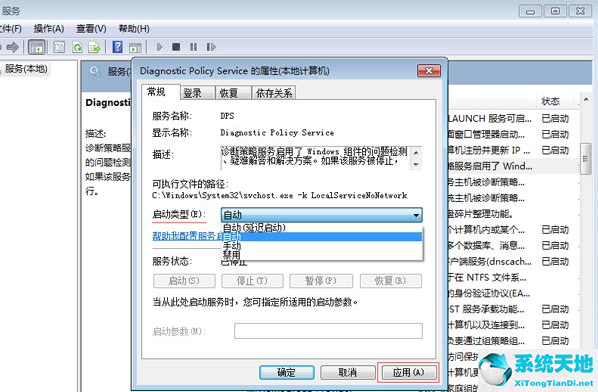Choose 手动 from the startup type list
This screenshot has height=392, width=598.
322,246
